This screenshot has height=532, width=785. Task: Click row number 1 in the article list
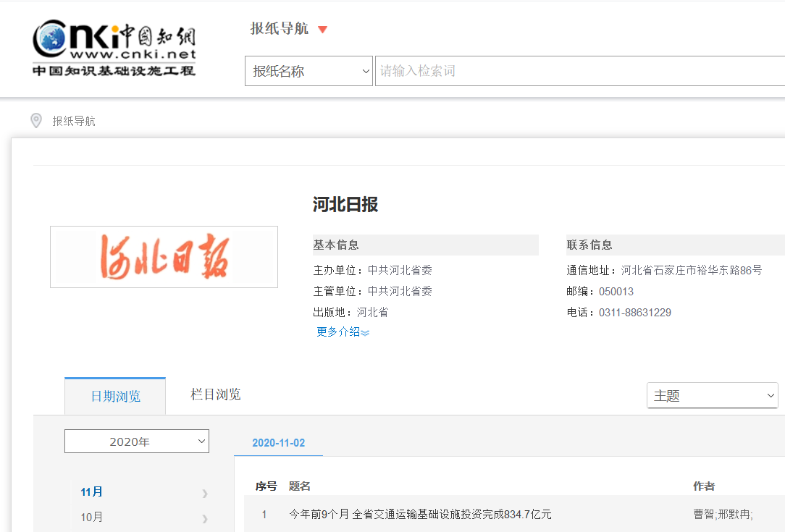tap(264, 515)
